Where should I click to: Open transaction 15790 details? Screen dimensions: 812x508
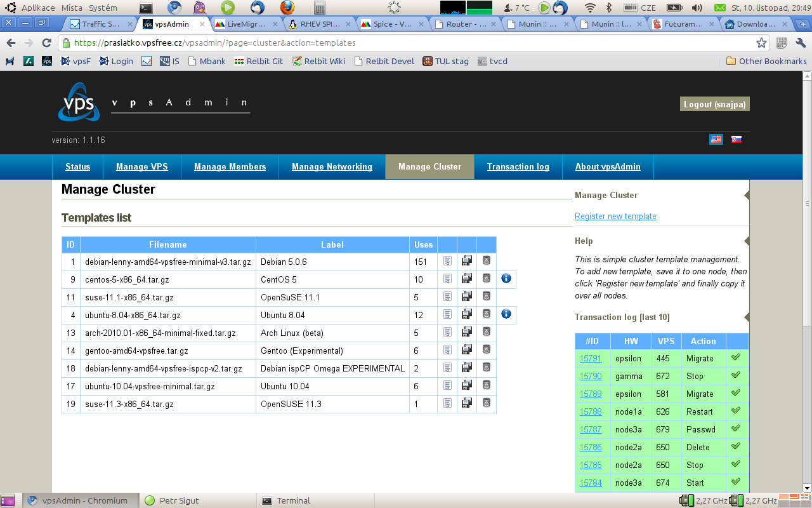click(x=591, y=377)
